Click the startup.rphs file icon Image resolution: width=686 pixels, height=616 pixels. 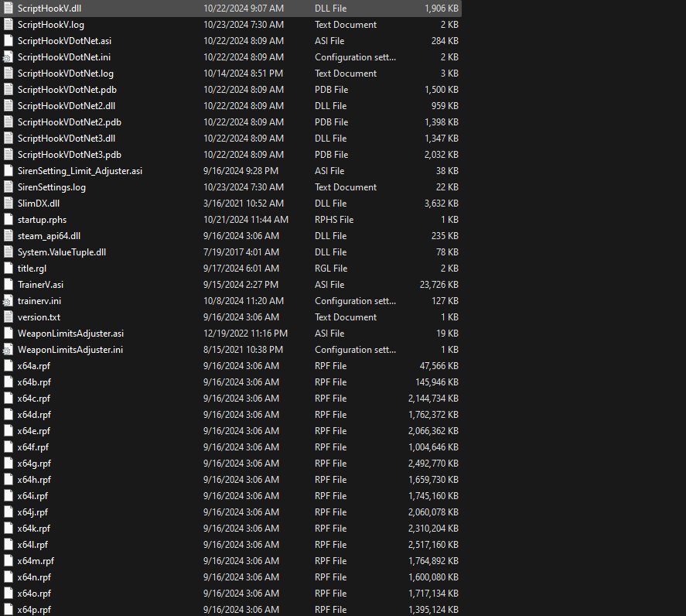click(x=9, y=219)
